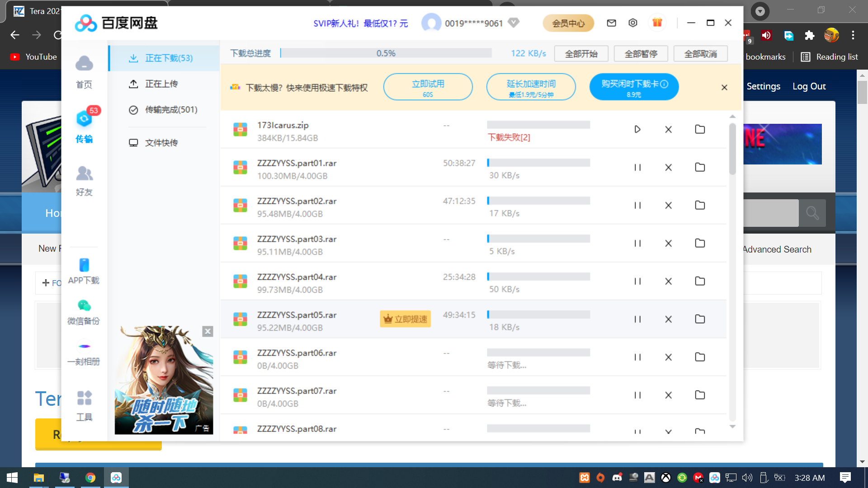This screenshot has height=488, width=868.
Task: Click the SVIP新人礼 promotion link
Action: [x=360, y=23]
